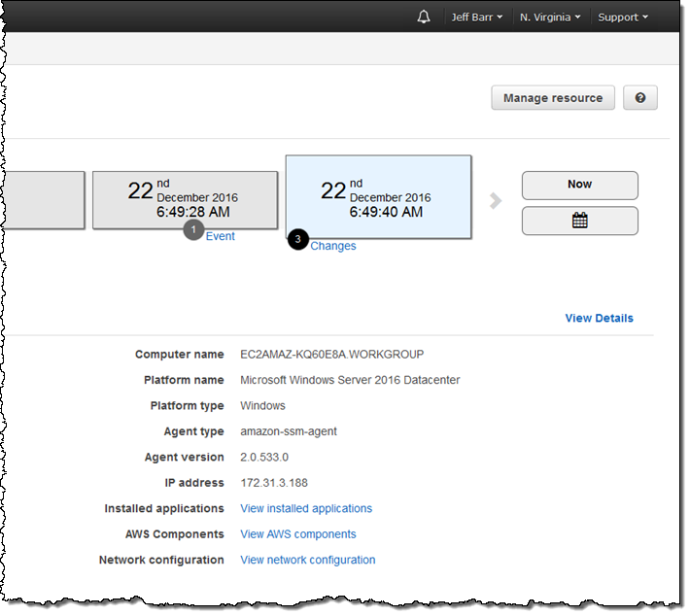This screenshot has width=690, height=616.
Task: Jump to Now on the timeline
Action: pos(579,185)
